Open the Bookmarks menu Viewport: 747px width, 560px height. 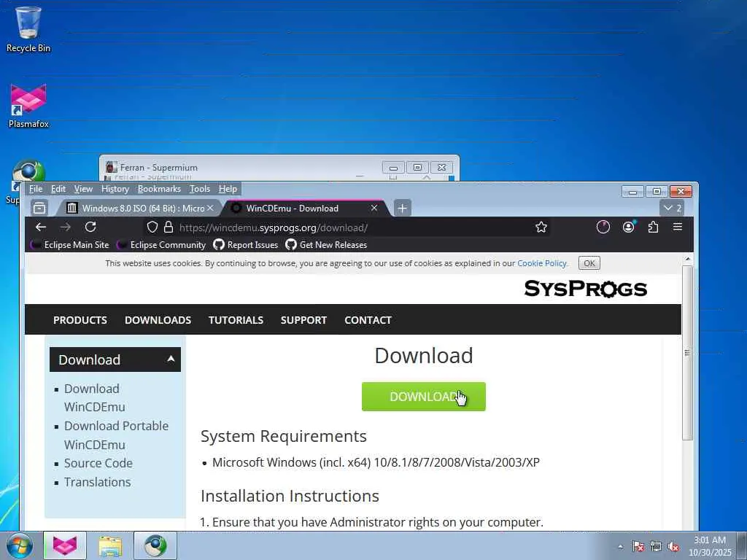click(x=159, y=189)
